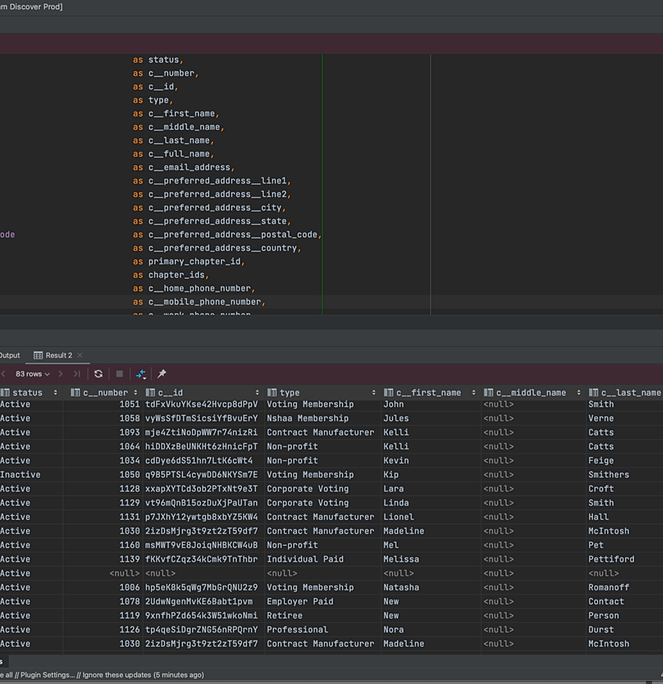Select the Professional type cell

point(297,629)
